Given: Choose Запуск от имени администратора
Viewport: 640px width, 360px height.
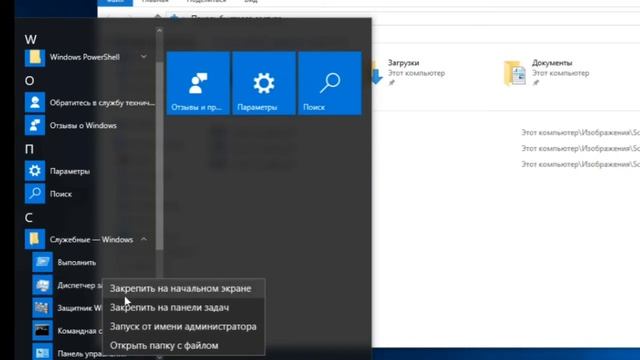Looking at the screenshot, I should [184, 327].
